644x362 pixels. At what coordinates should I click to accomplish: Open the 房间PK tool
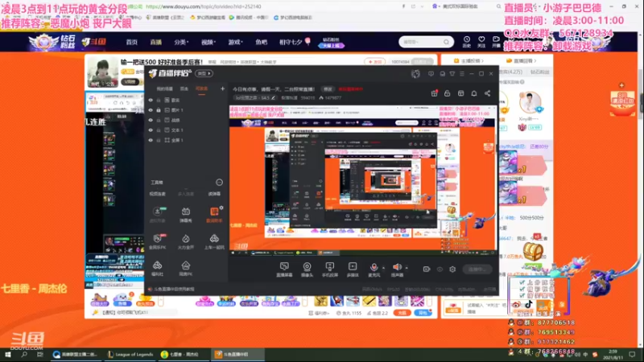point(186,269)
